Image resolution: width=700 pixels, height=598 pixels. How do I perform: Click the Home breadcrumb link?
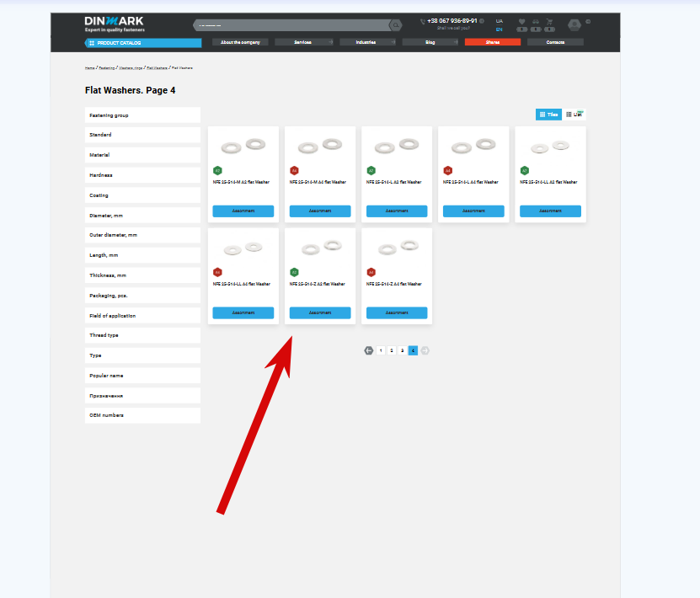tap(90, 68)
